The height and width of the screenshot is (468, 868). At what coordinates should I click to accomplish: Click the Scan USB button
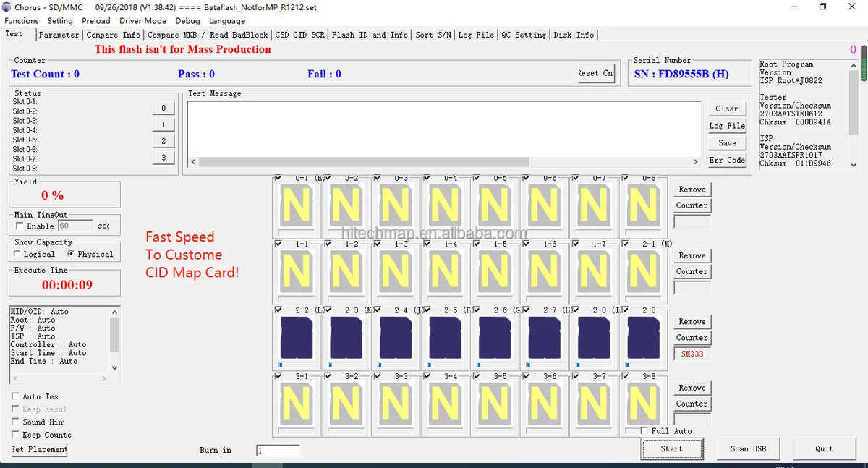pos(748,449)
